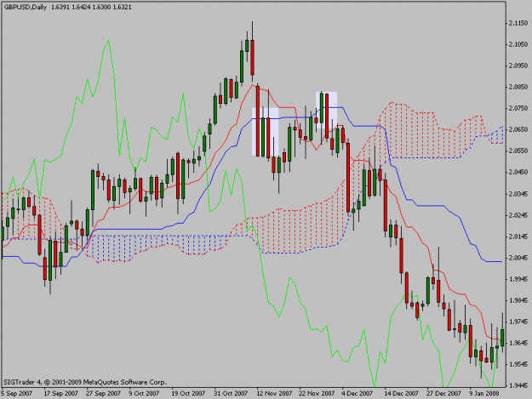532x399 pixels.
Task: Click the 4 Dec 2007 date label
Action: click(358, 394)
